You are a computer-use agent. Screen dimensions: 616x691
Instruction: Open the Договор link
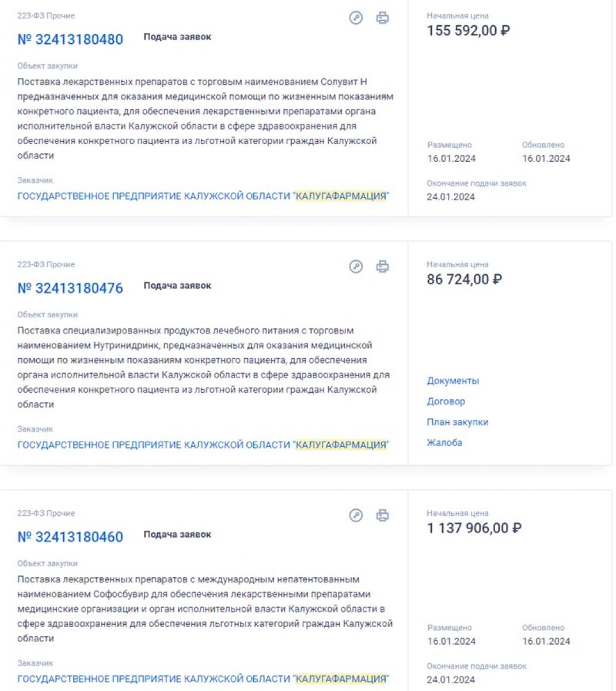coord(446,401)
